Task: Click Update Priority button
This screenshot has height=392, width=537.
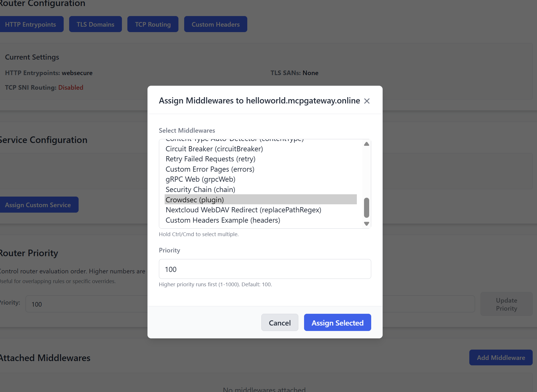Action: pos(506,304)
